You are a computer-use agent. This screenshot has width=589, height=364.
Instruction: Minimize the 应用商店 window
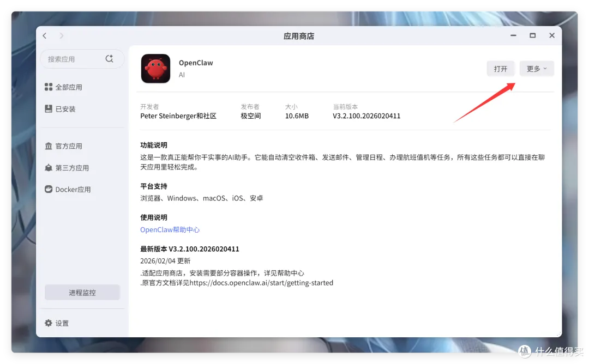click(514, 35)
